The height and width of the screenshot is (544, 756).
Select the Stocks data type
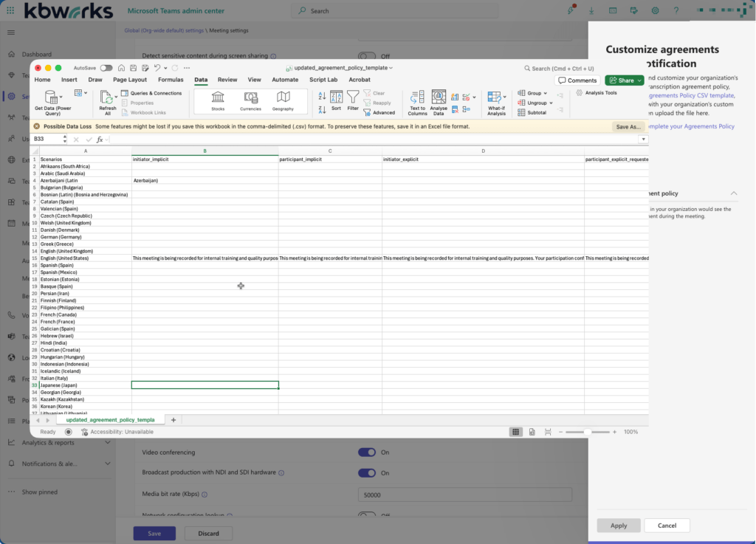coord(218,101)
